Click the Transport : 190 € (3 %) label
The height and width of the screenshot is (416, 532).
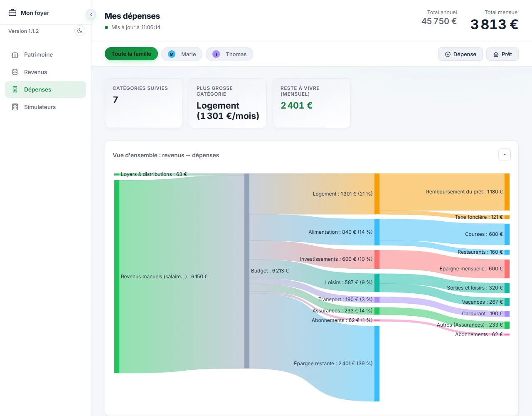[345, 300]
